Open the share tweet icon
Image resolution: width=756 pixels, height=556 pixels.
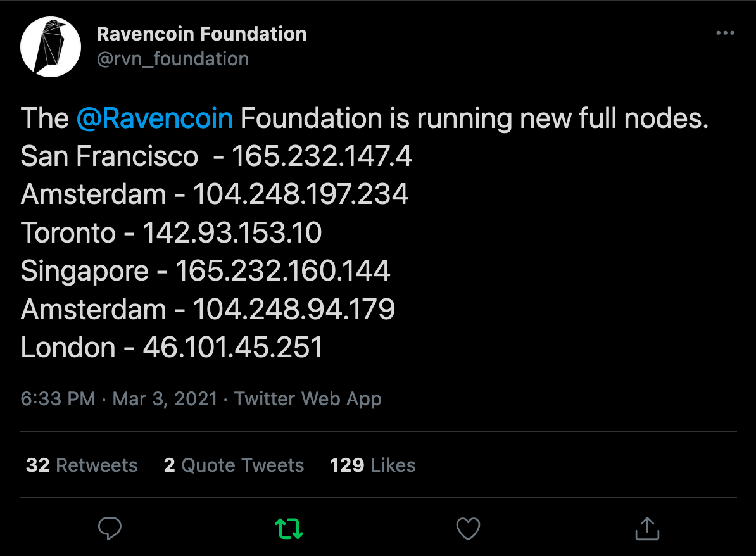click(x=646, y=528)
